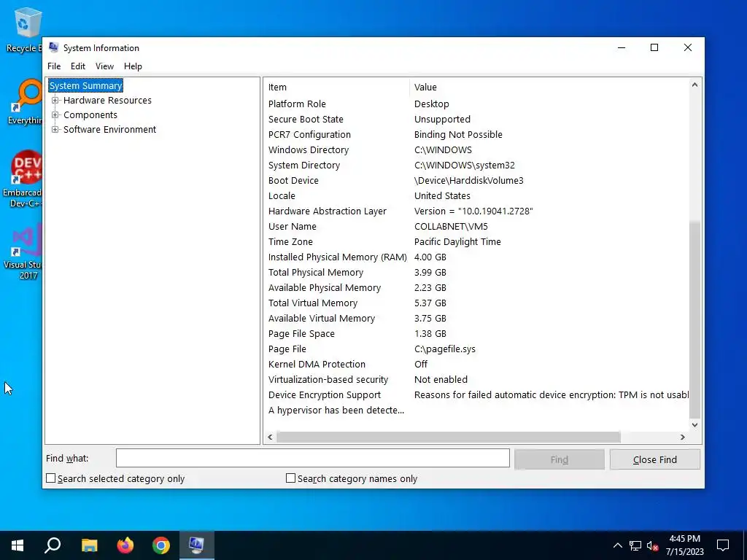Click the System Information title bar icon
This screenshot has height=560, width=747.
(x=54, y=47)
